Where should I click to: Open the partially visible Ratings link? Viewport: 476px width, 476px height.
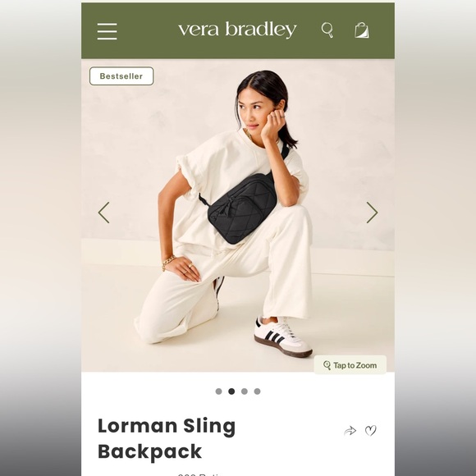200,474
